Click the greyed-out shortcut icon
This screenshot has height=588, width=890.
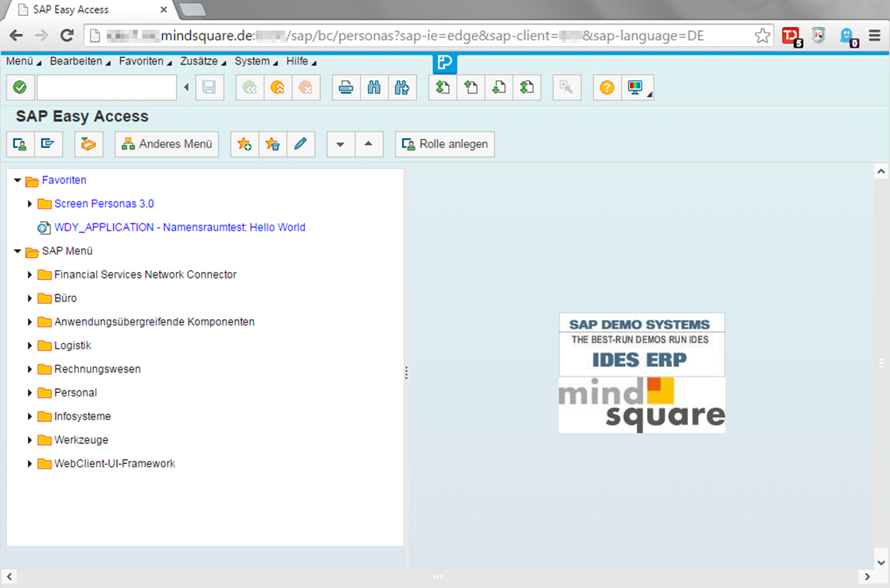tap(567, 88)
